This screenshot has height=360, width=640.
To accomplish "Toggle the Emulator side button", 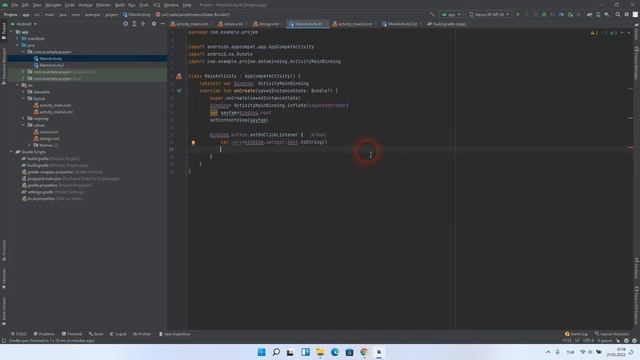I will point(636,268).
